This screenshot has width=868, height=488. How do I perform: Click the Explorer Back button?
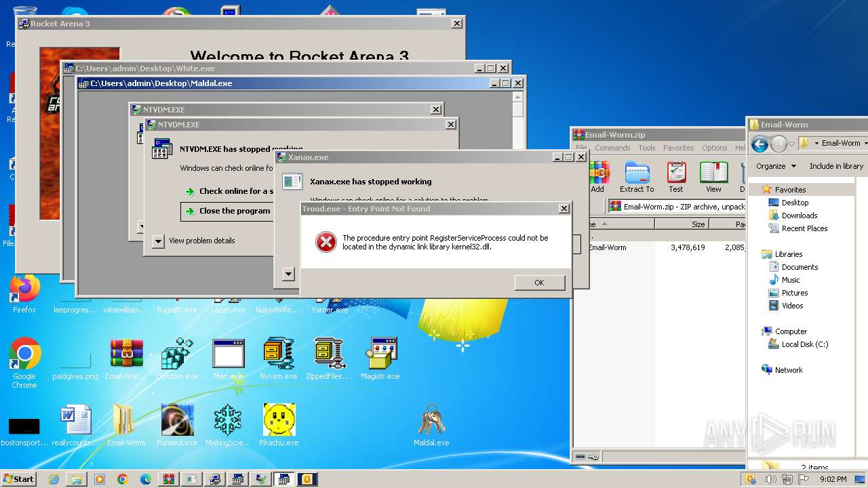(x=759, y=144)
